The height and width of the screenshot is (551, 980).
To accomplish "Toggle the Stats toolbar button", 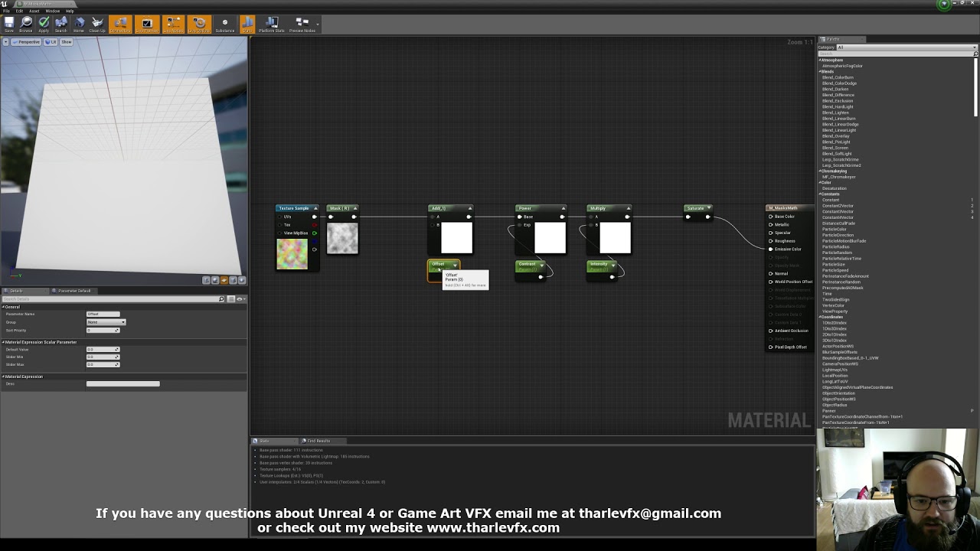I will (x=247, y=24).
